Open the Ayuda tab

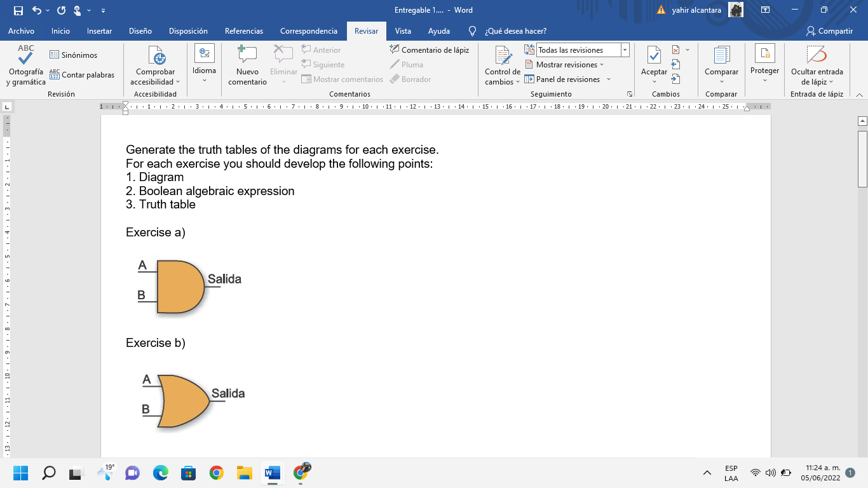point(439,31)
